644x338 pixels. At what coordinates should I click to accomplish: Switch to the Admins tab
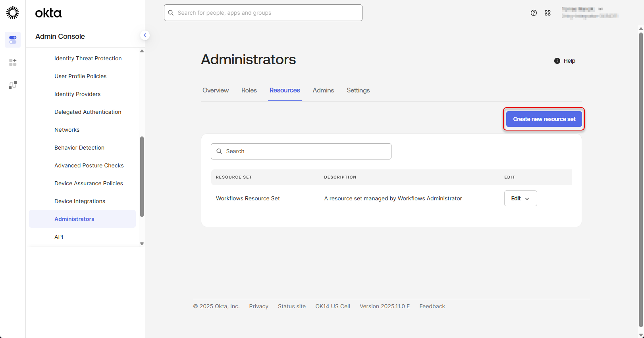pos(323,90)
